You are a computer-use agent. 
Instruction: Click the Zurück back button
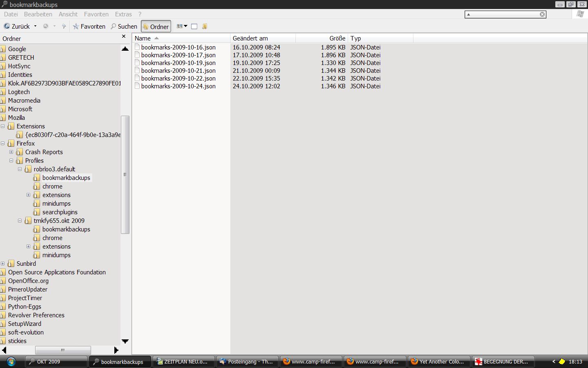click(x=17, y=26)
